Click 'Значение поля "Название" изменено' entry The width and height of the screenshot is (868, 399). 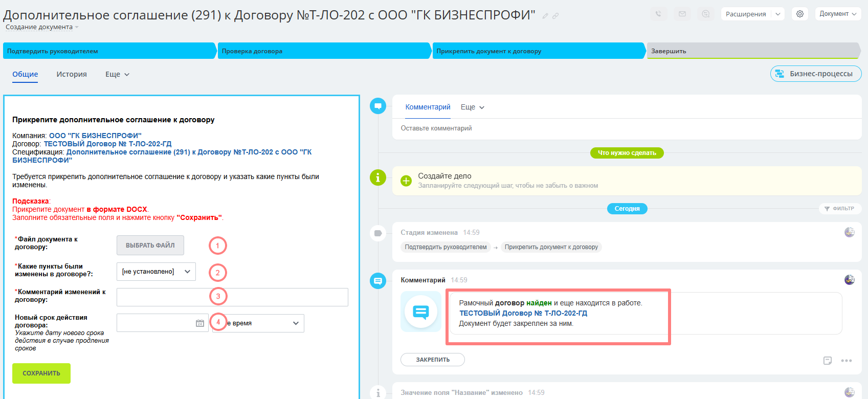461,393
